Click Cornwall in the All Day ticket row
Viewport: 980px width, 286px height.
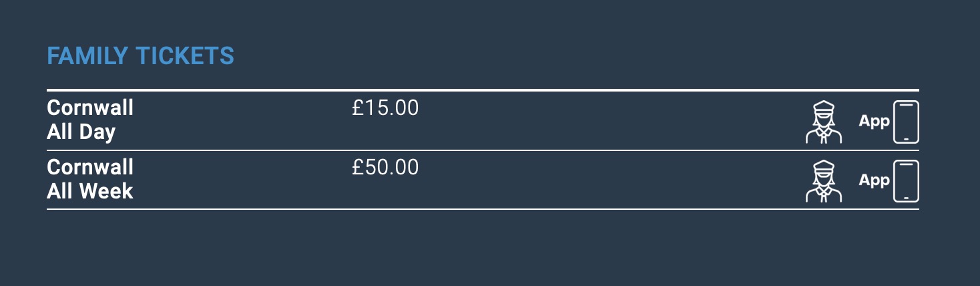click(x=90, y=108)
